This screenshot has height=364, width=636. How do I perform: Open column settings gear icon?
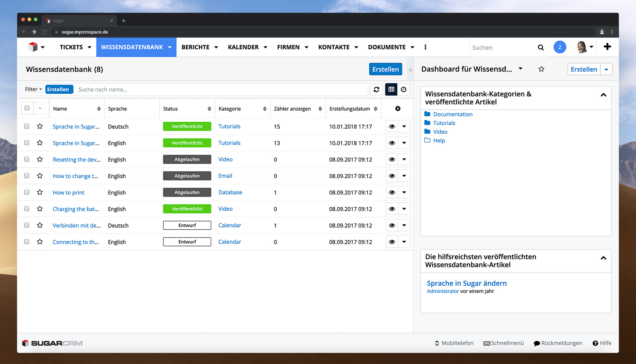point(397,108)
